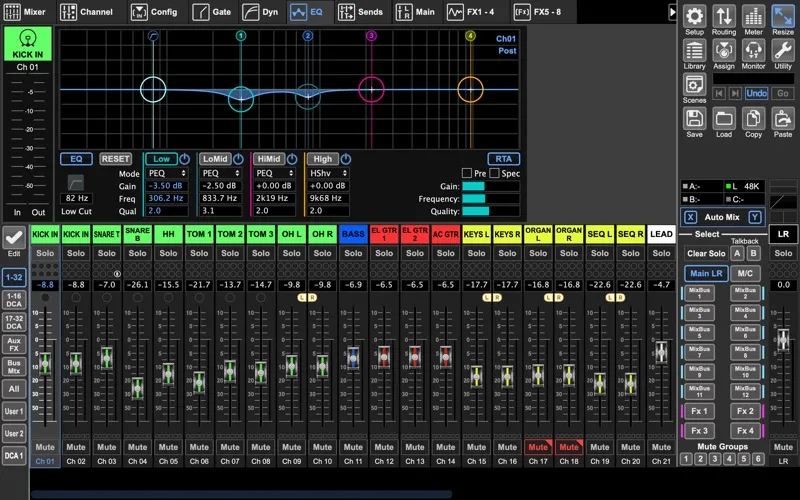The height and width of the screenshot is (500, 800).
Task: Open the Monitor headphones icon
Action: pyautogui.click(x=754, y=51)
